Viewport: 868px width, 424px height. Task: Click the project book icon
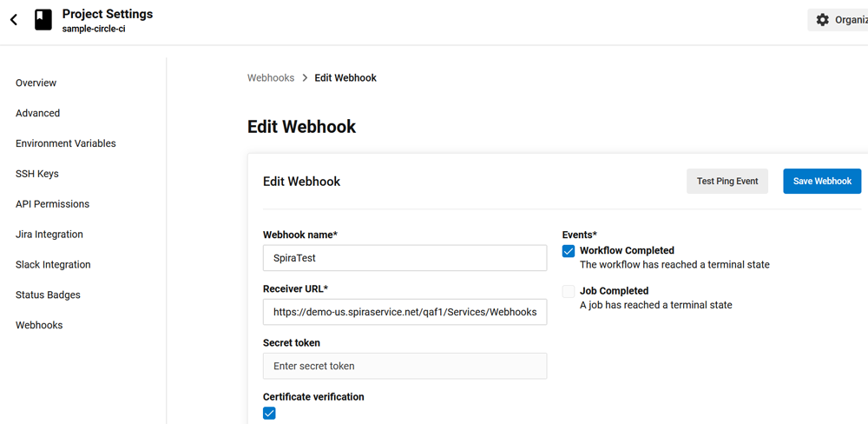(43, 20)
